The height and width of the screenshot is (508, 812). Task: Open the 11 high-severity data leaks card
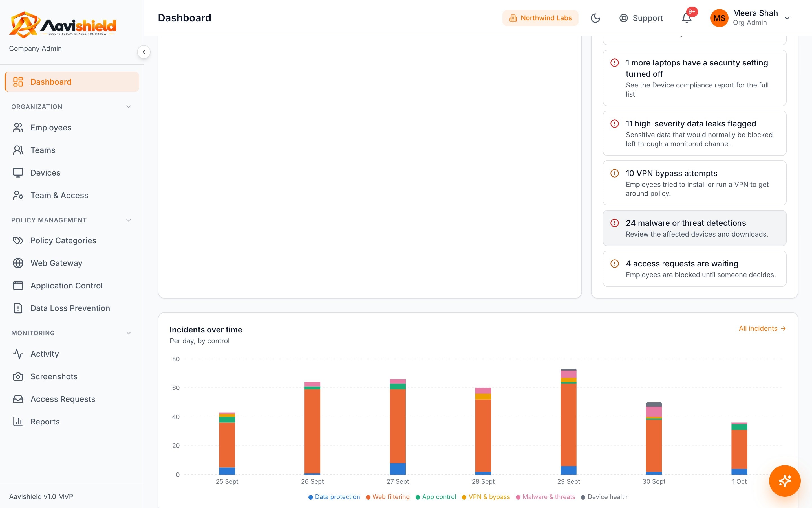coord(694,133)
